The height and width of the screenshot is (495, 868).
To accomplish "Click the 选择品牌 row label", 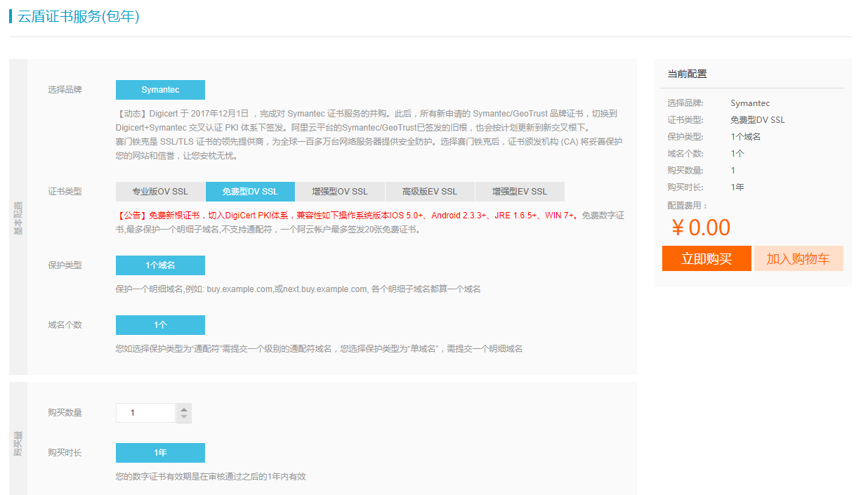I will tap(65, 90).
